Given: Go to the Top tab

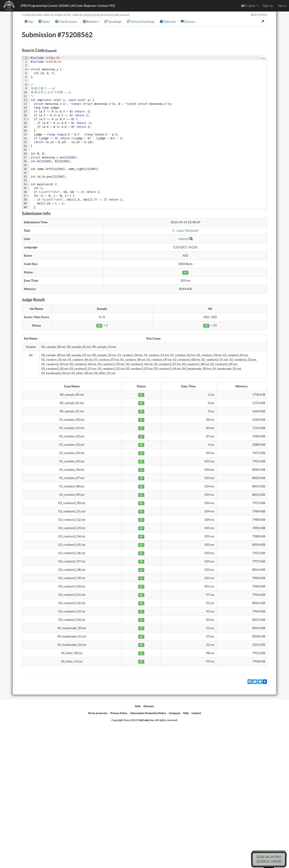Looking at the screenshot, I should pyautogui.click(x=29, y=22).
